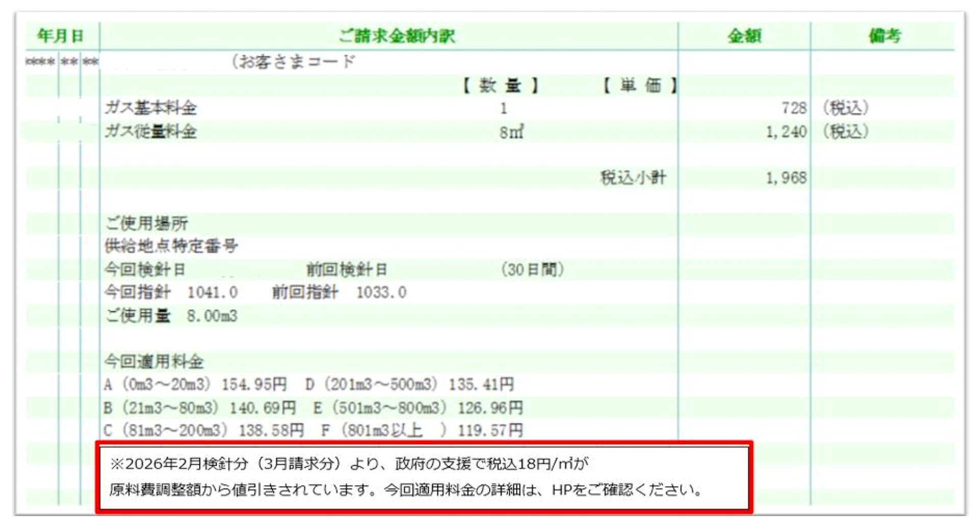This screenshot has width=980, height=524.
Task: Select the ガス基本料金 line item
Action: click(150, 108)
